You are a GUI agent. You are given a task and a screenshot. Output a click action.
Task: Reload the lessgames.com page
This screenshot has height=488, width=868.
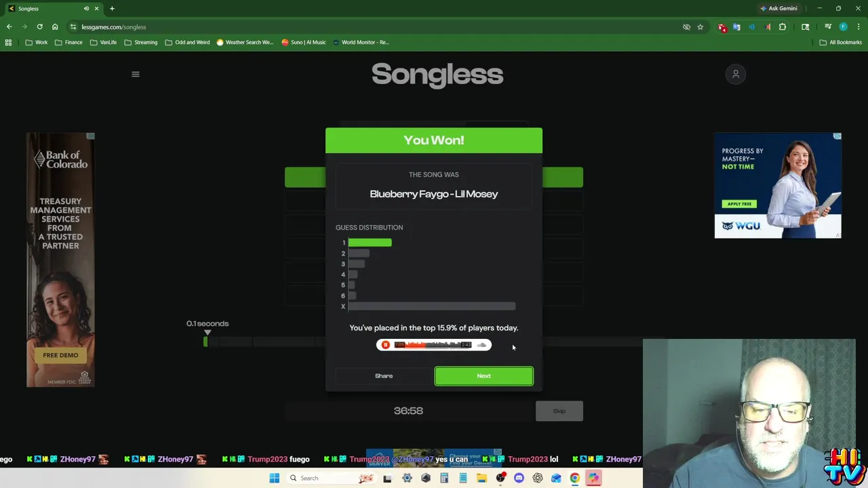pyautogui.click(x=39, y=27)
